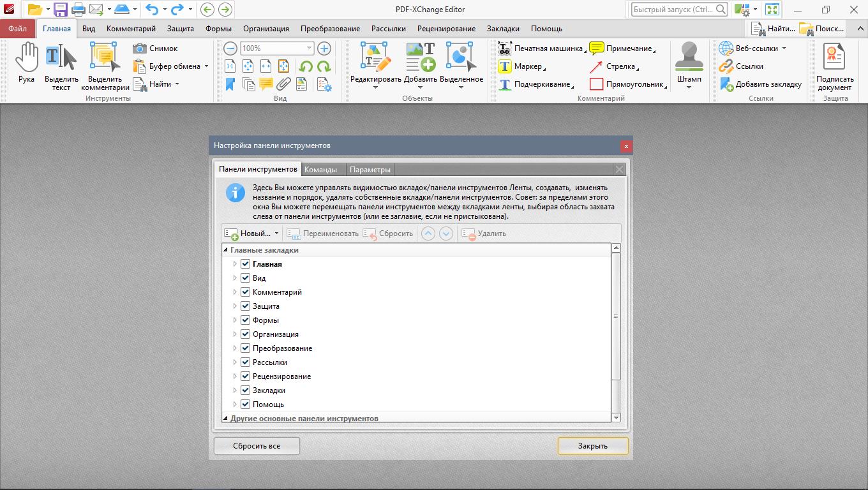Expand the Помощь tree node
Viewport: 868px width, 490px height.
click(235, 404)
